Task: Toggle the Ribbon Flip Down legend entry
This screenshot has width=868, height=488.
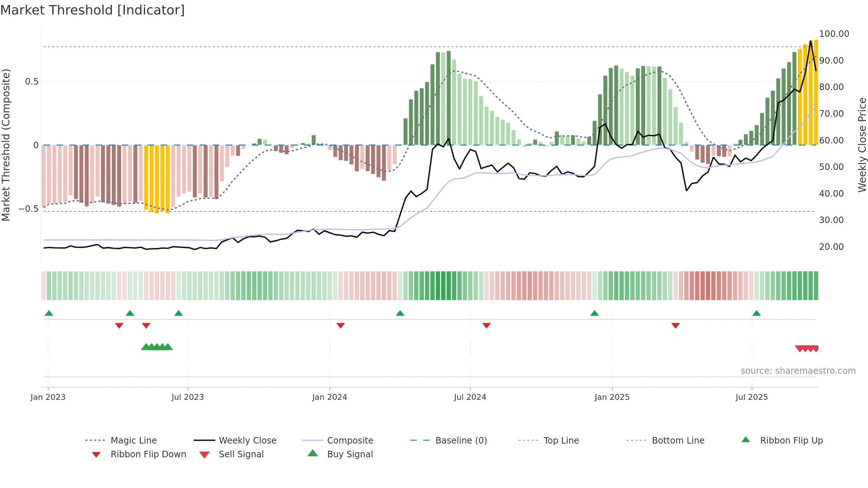Action: coord(139,454)
